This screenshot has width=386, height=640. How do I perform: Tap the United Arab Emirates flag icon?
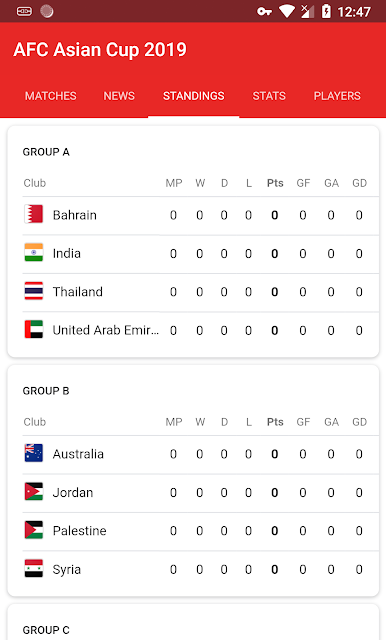click(x=33, y=330)
